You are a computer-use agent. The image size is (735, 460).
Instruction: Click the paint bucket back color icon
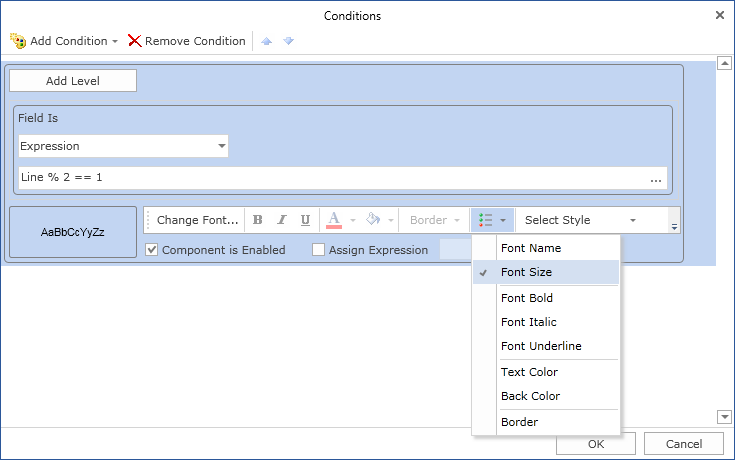pos(373,219)
